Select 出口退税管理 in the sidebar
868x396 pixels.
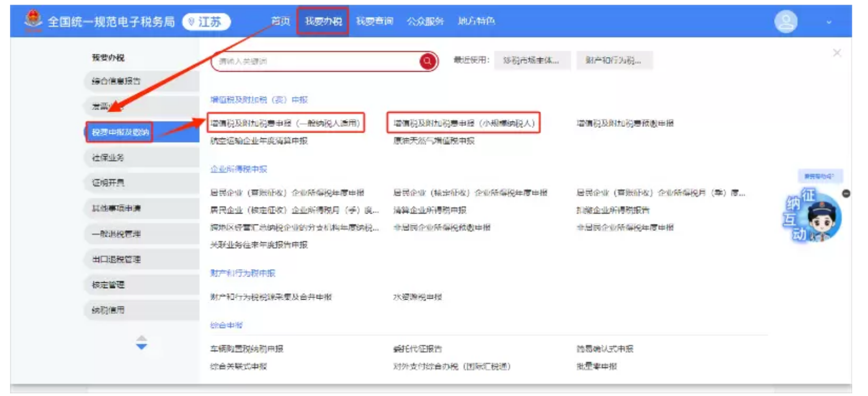coord(142,259)
